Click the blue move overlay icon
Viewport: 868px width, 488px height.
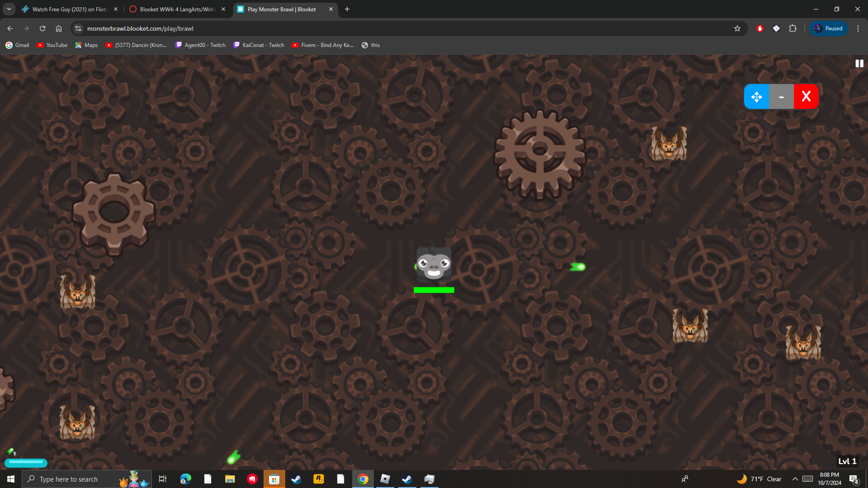click(x=756, y=97)
